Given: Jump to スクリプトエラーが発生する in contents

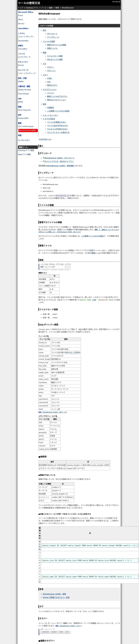Looking at the screenshot, I should coord(58,132).
